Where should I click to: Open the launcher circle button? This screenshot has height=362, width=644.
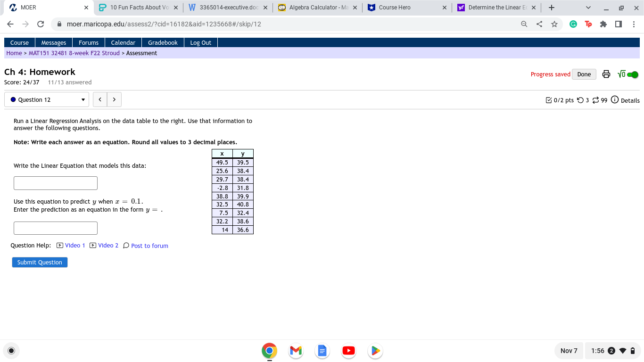tap(11, 351)
